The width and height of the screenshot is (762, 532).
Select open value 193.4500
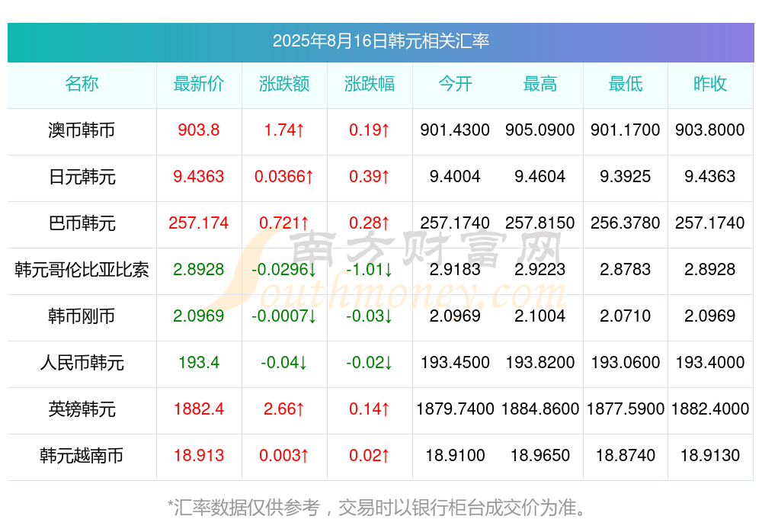[455, 362]
